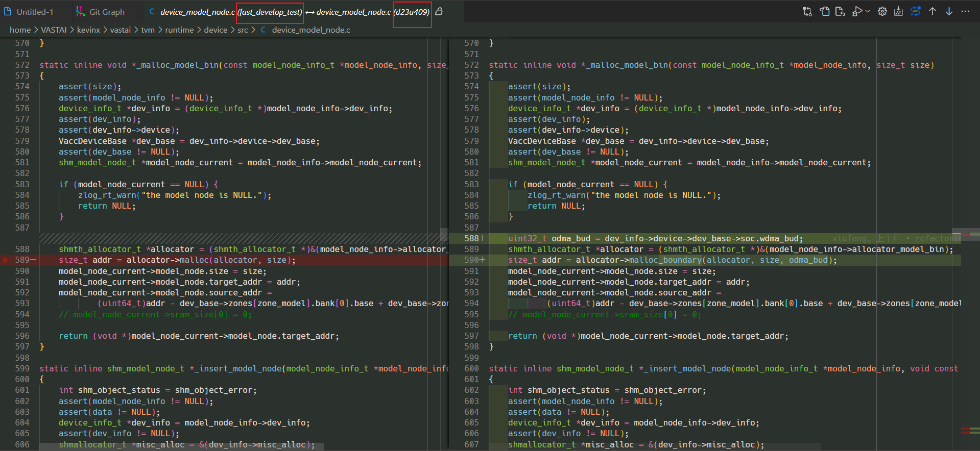Click 'odma_bud' declaration on right line 588
The image size is (980, 451).
tap(571, 239)
